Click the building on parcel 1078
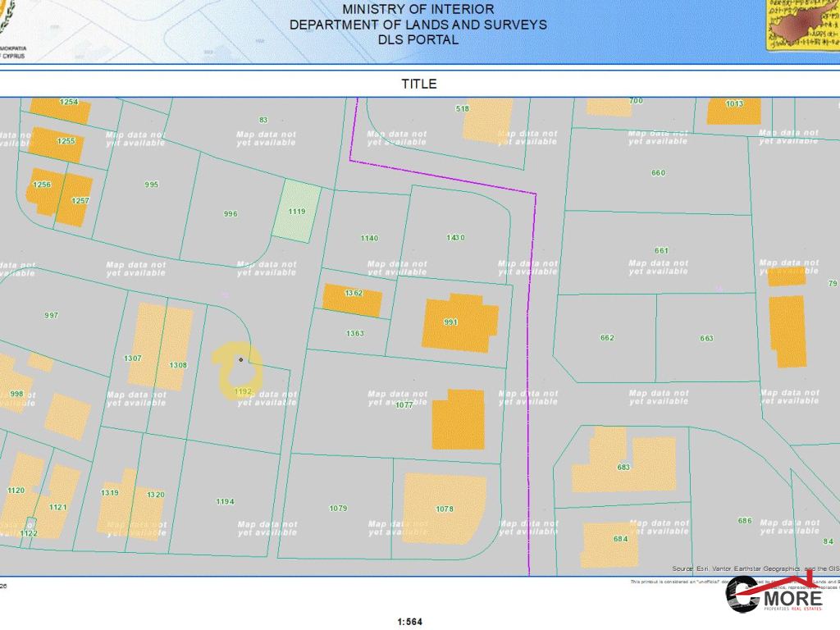This screenshot has height=630, width=840. click(445, 509)
